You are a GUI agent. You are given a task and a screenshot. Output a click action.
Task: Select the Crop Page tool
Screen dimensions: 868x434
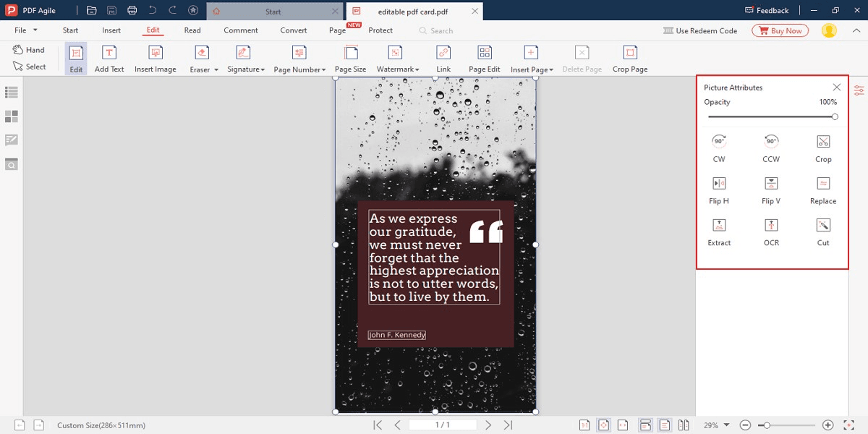[x=630, y=59]
